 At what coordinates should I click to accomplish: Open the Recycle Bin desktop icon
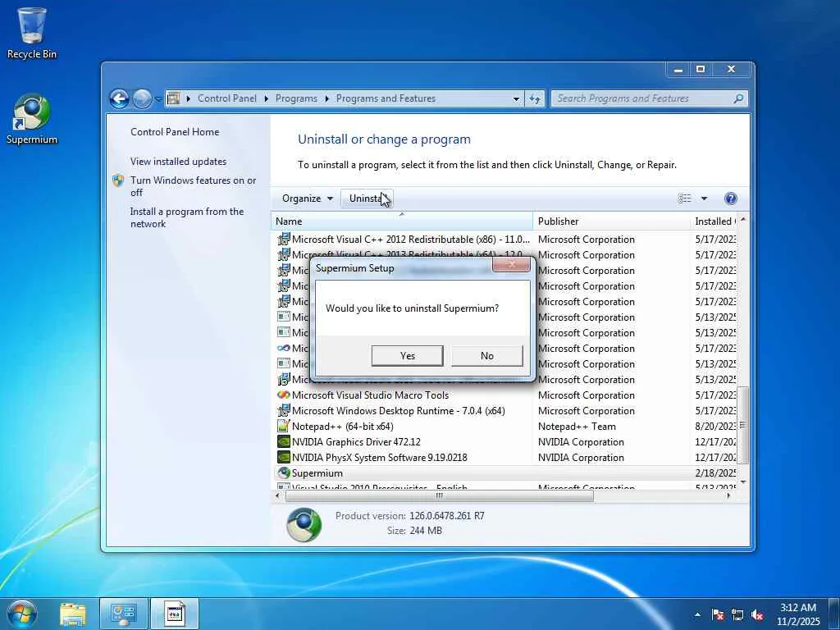tap(32, 33)
